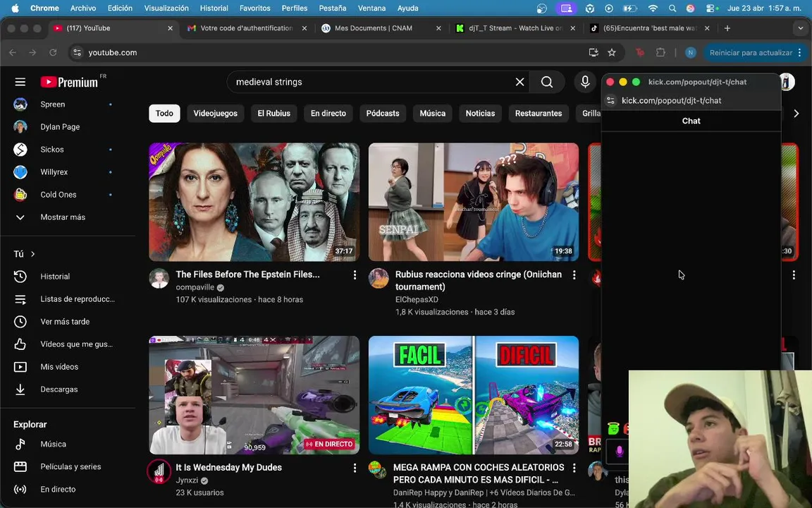812x508 pixels.
Task: Open Chrome profile avatar N
Action: click(x=690, y=52)
